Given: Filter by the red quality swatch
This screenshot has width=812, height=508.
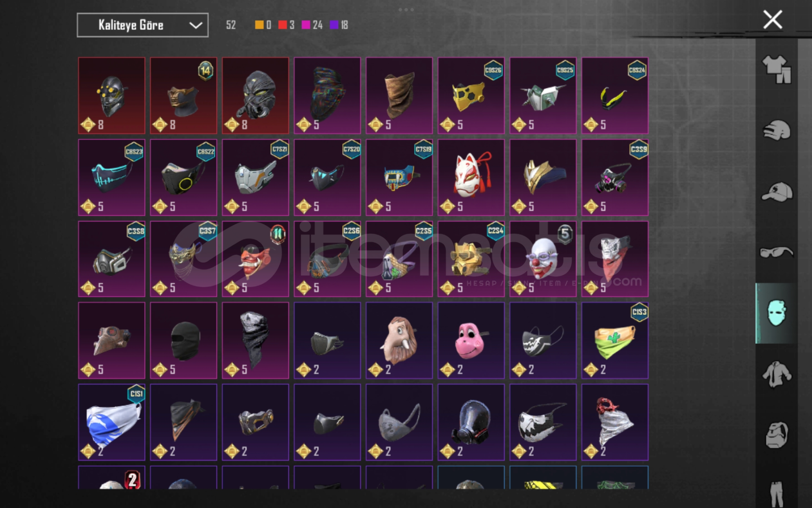Looking at the screenshot, I should (x=282, y=25).
